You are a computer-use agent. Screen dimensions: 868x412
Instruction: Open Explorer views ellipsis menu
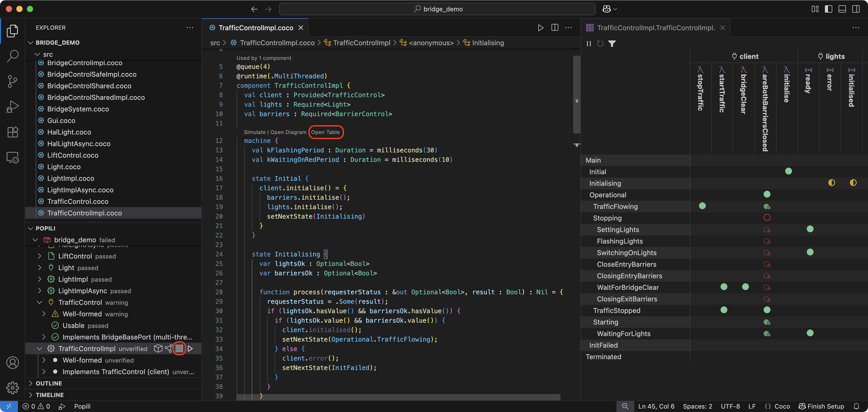(190, 28)
